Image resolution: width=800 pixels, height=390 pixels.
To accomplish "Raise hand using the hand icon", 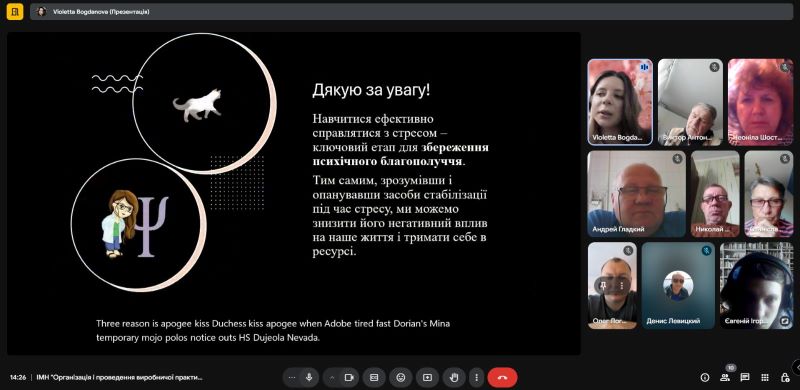I will pyautogui.click(x=454, y=377).
